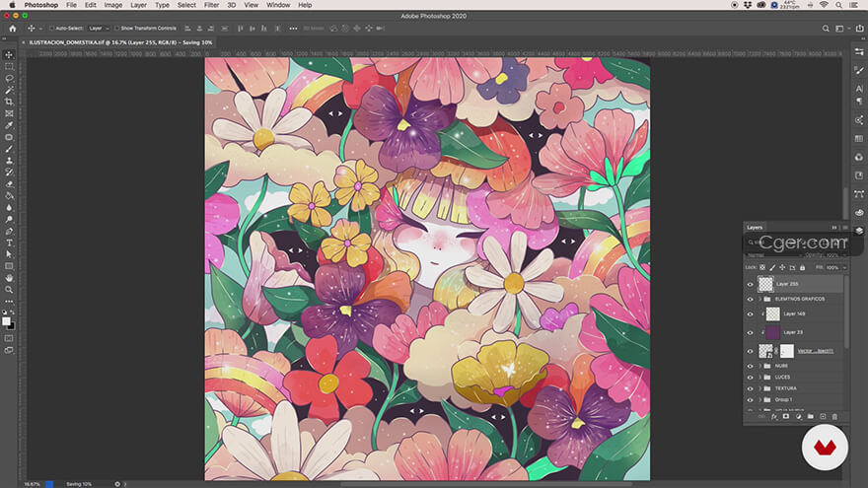Hide the LUCES group visibility
The width and height of the screenshot is (868, 488).
click(750, 378)
